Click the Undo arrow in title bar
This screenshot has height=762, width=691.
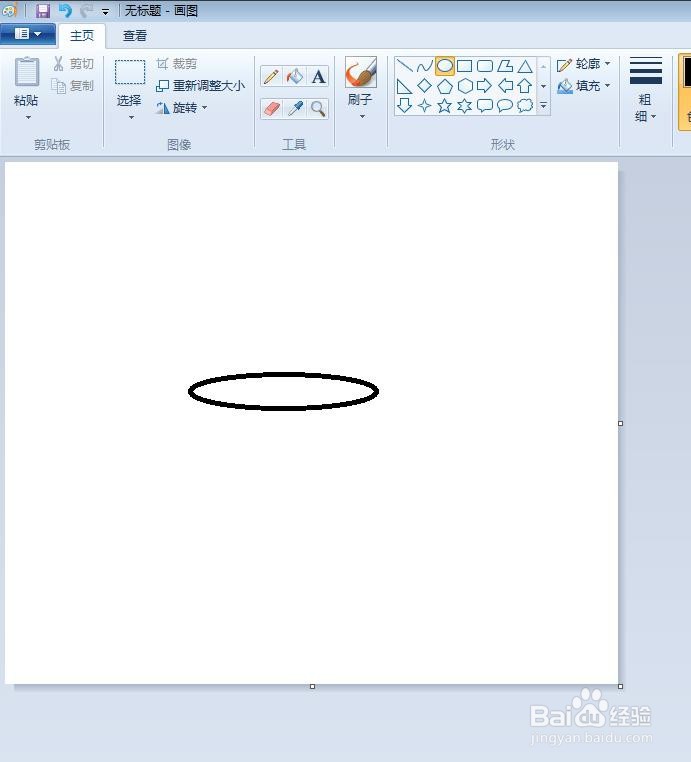click(65, 10)
